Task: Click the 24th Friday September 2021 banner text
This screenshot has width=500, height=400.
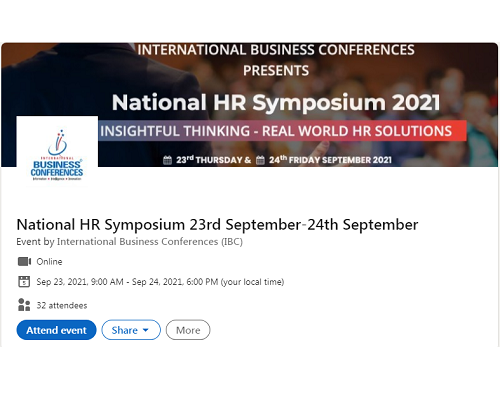Action: (x=330, y=160)
